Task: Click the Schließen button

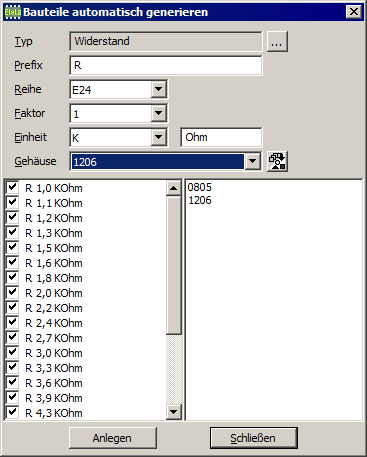Action: click(254, 438)
